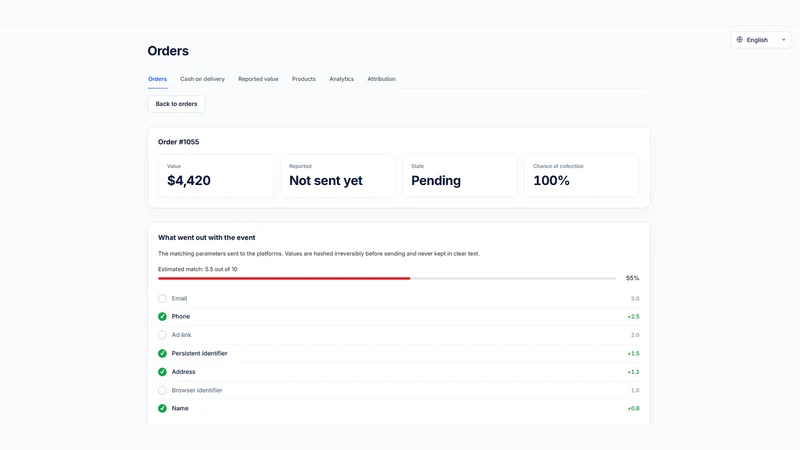Screen dimensions: 800x450
Task: Click the +2.5 score for Phone
Action: click(x=633, y=317)
